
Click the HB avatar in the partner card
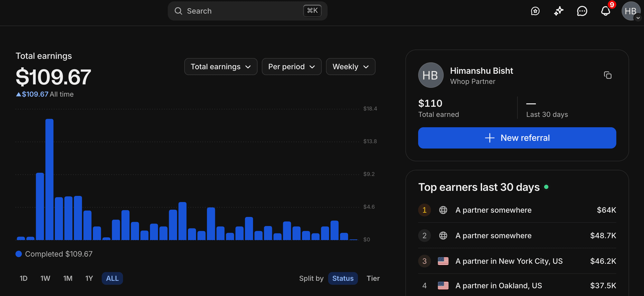431,75
